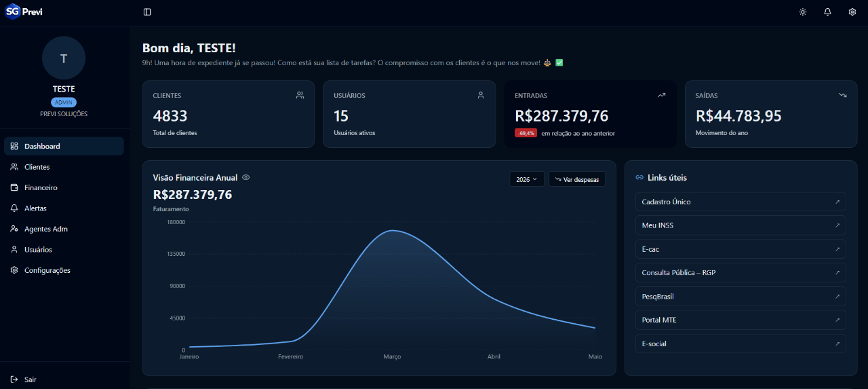Click the Dashboard grid icon
The height and width of the screenshot is (389, 868).
click(x=14, y=146)
